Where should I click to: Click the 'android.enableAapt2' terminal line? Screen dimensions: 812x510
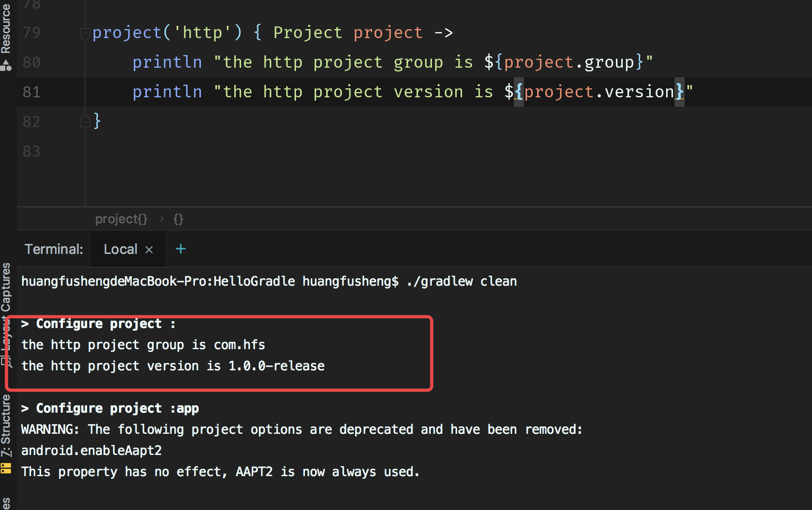pos(91,451)
